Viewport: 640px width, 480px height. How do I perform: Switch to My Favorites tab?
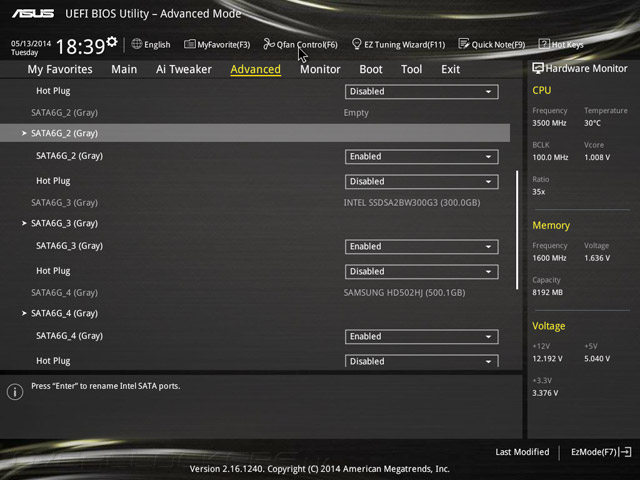coord(60,69)
